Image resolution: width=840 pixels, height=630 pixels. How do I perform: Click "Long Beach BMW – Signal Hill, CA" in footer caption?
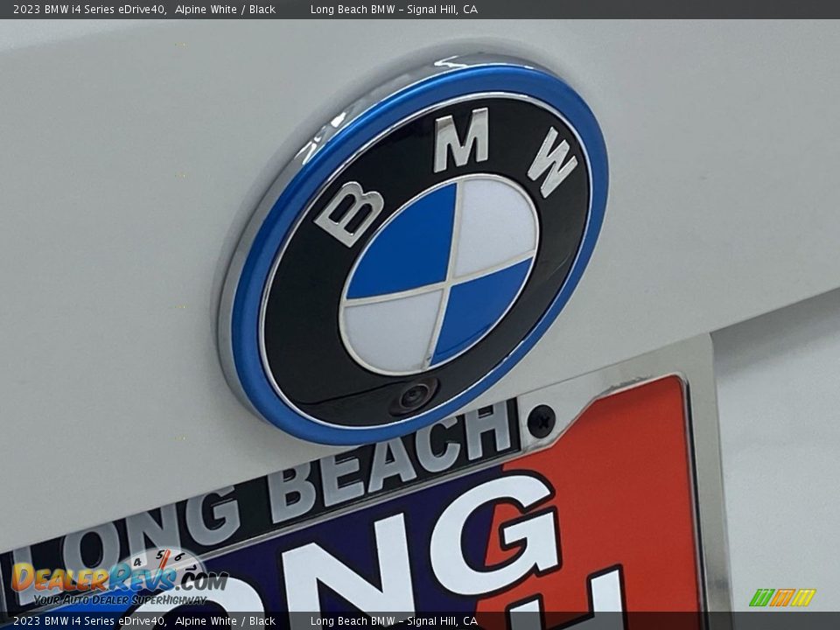coord(394,621)
